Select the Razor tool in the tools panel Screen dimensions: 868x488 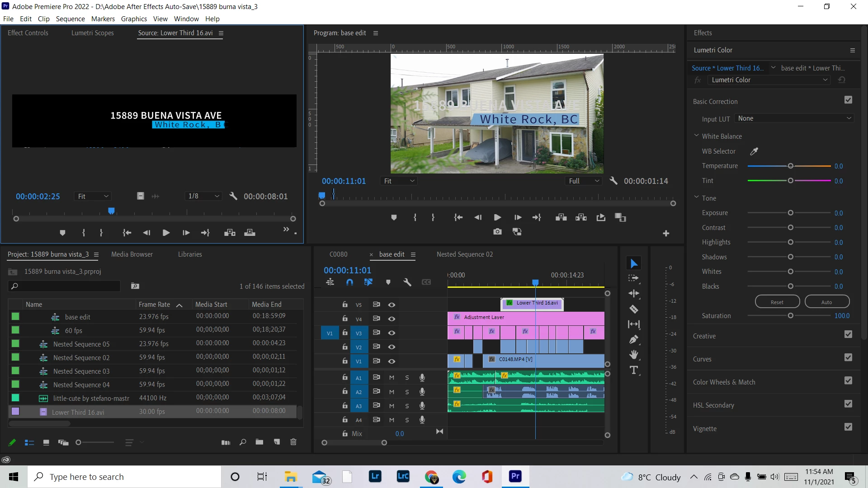634,309
